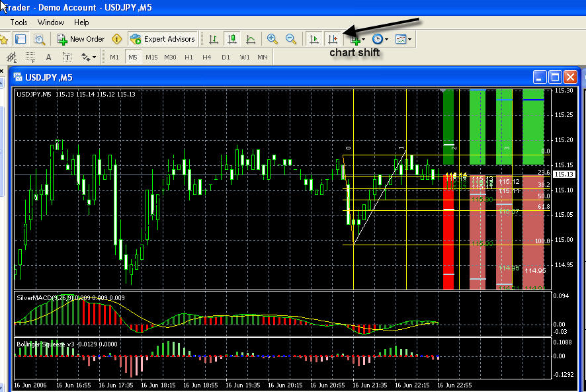This screenshot has height=392, width=586.
Task: Switch timeframe to D1 daily
Action: point(226,57)
